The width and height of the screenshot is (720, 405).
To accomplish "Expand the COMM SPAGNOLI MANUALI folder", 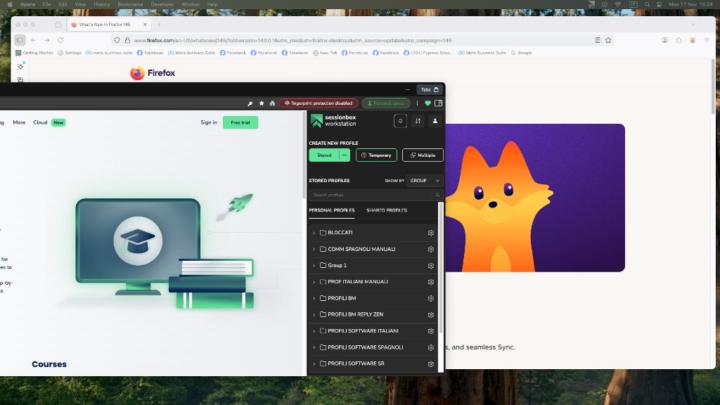I will [x=314, y=249].
